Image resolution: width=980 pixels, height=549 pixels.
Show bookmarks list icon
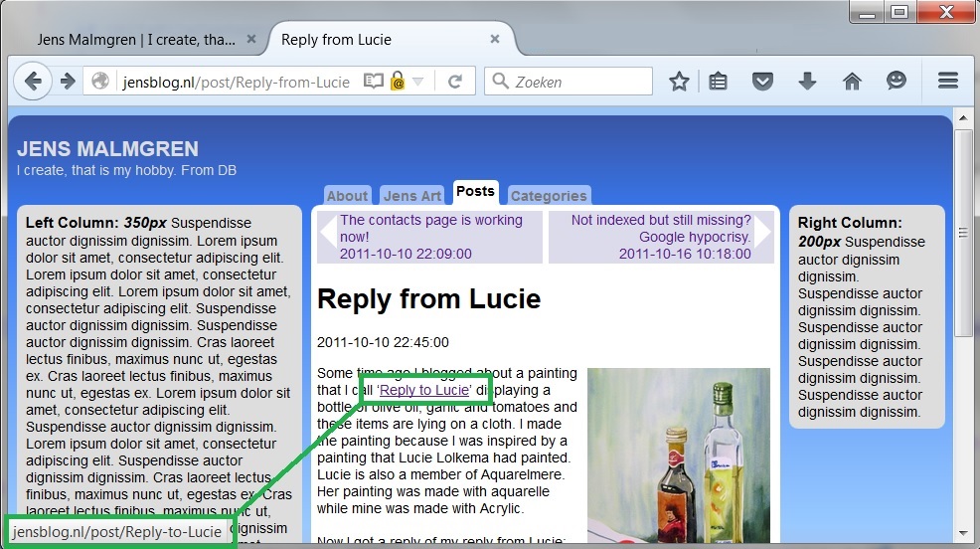click(718, 81)
